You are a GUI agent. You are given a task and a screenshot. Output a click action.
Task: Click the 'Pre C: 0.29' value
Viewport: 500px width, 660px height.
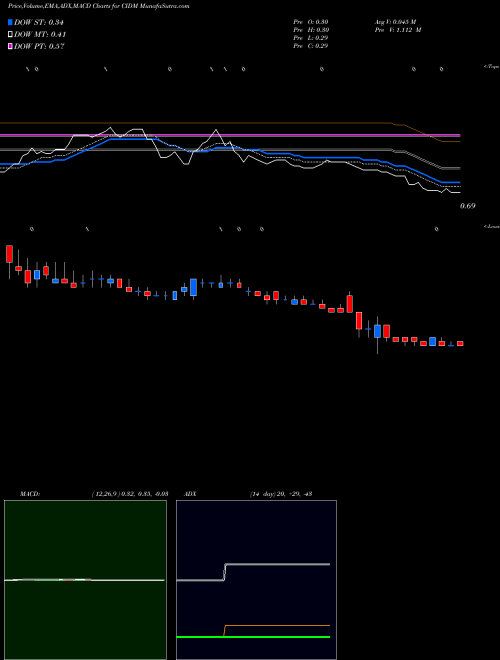pyautogui.click(x=311, y=46)
